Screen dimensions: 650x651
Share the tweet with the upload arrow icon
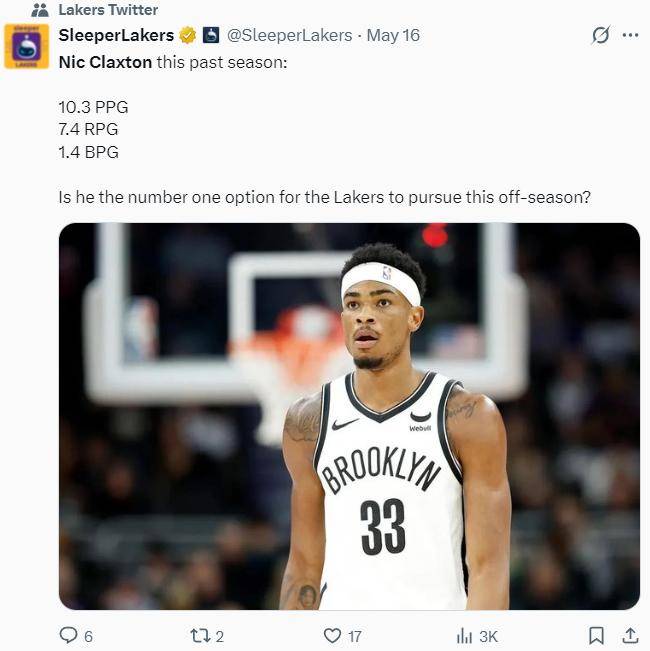tap(630, 635)
